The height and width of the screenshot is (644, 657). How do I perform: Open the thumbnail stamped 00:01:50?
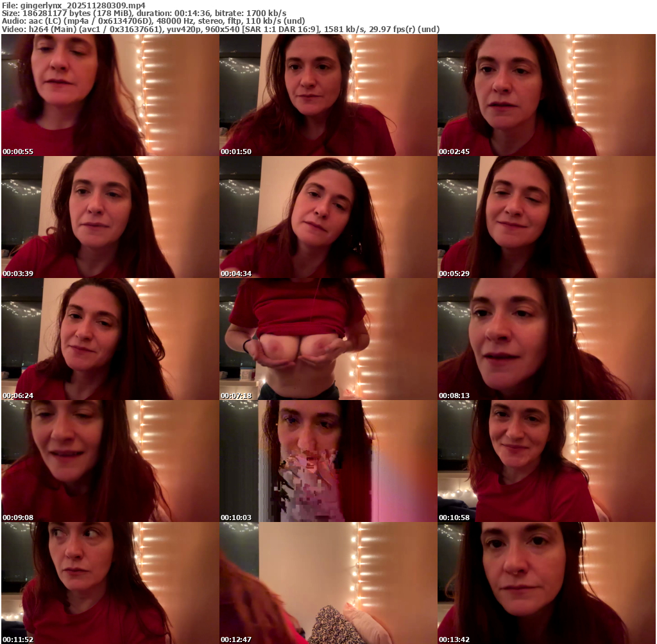point(328,95)
